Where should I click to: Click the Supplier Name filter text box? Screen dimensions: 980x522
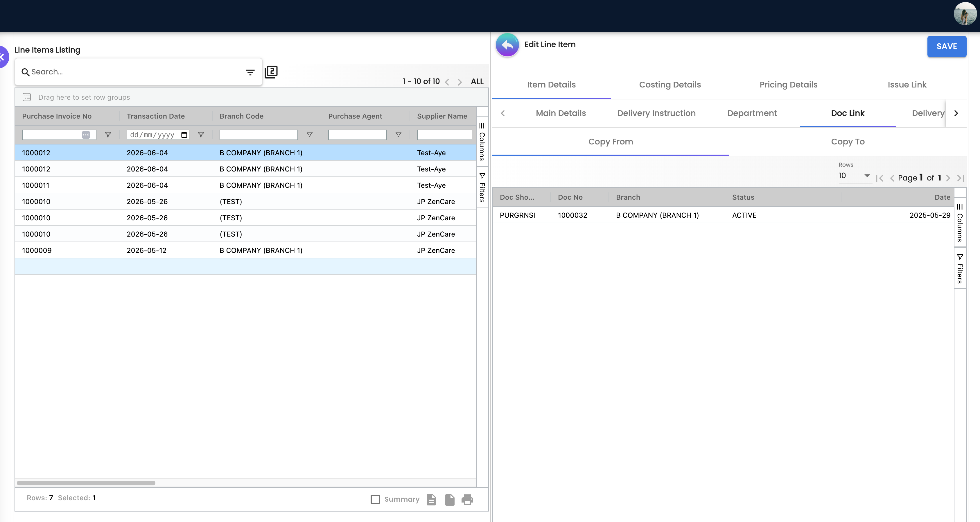pyautogui.click(x=444, y=135)
